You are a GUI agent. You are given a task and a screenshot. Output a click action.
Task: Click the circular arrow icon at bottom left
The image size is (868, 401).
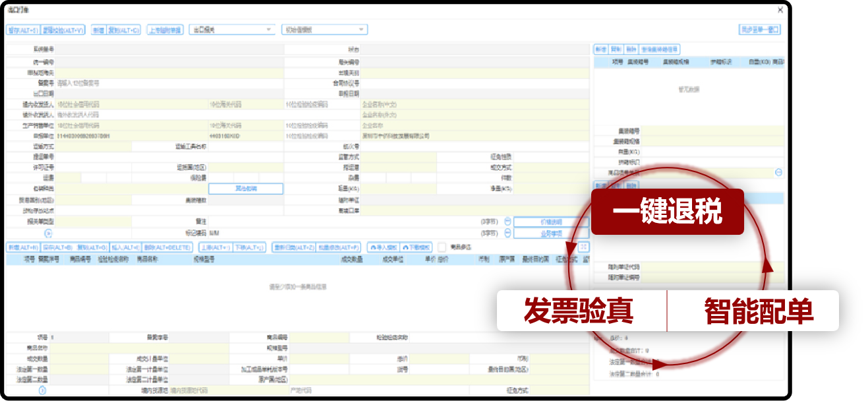42,390
